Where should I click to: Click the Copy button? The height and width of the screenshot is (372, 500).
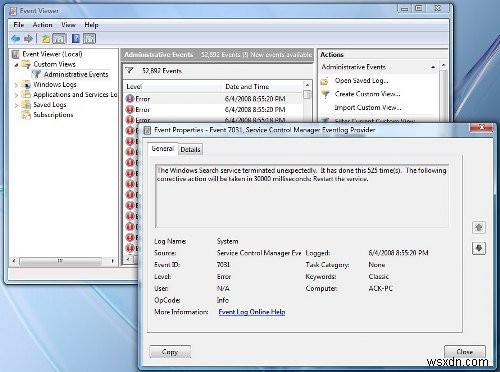tap(170, 352)
